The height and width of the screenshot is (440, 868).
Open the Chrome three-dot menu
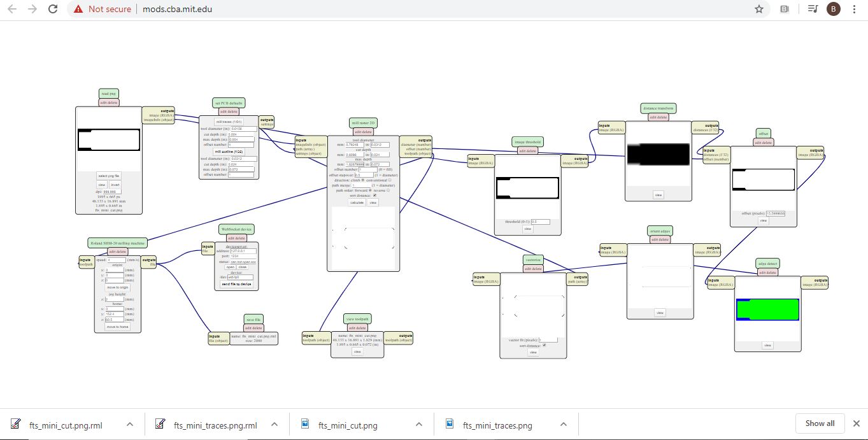pyautogui.click(x=855, y=9)
